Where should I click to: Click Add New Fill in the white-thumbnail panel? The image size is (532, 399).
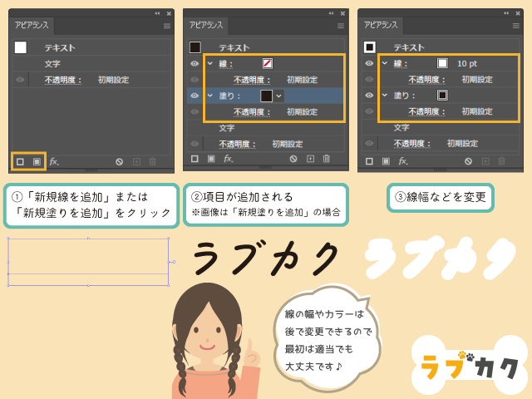coord(37,162)
